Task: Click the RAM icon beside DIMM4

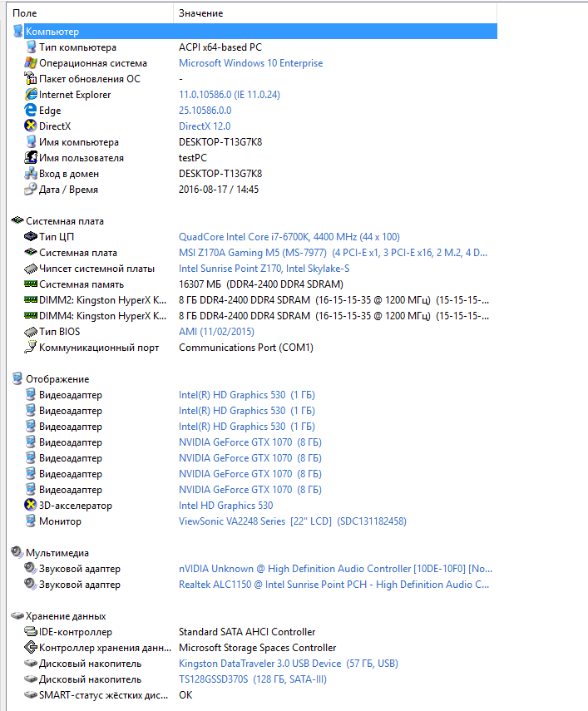Action: 31,316
